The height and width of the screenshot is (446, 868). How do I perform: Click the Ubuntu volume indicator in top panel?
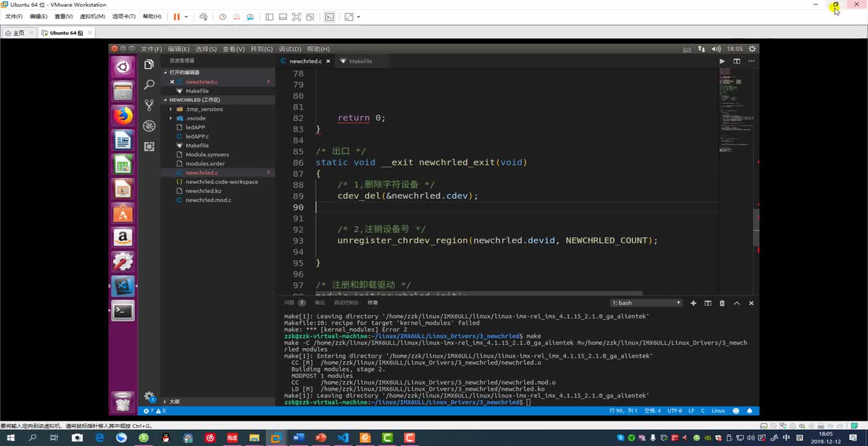[716, 49]
